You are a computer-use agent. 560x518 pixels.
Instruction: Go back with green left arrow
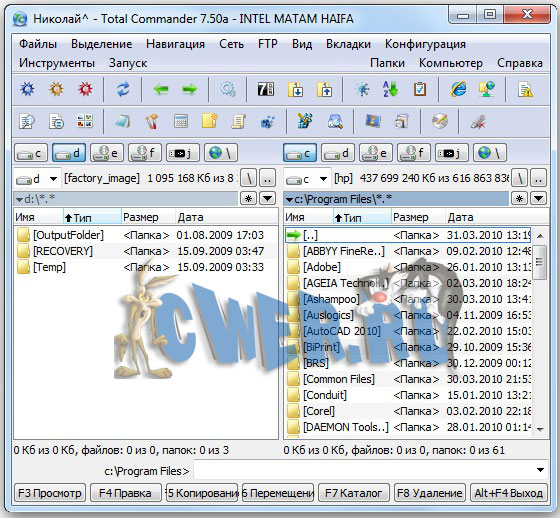click(x=161, y=89)
